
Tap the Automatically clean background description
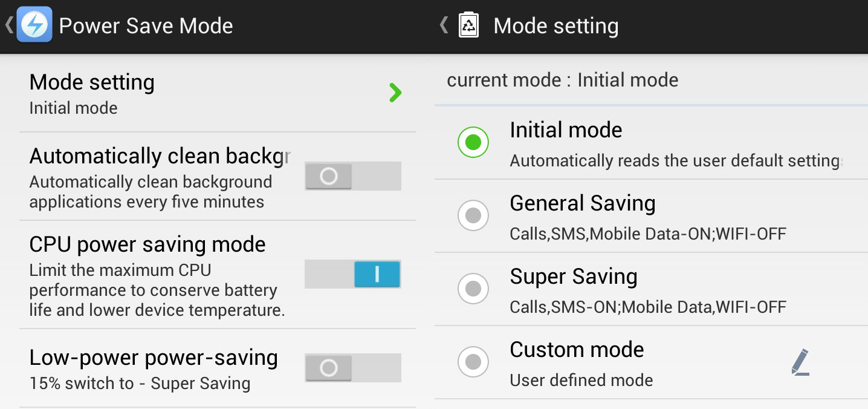tap(151, 192)
